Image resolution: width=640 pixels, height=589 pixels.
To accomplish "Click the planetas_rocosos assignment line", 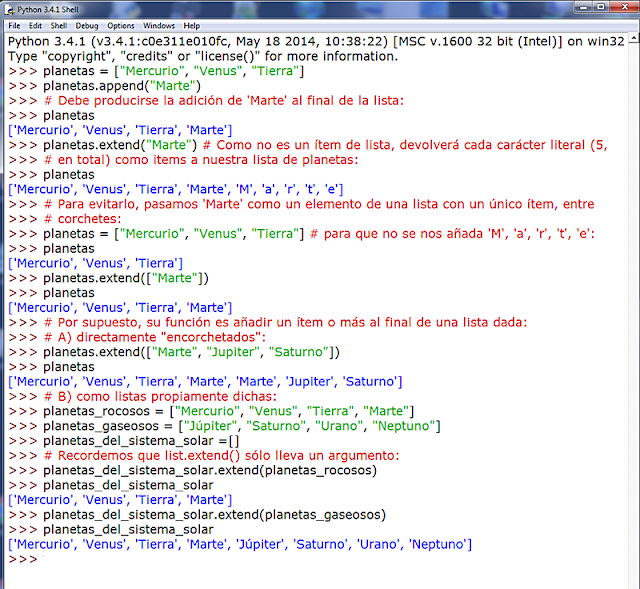I will [x=211, y=411].
